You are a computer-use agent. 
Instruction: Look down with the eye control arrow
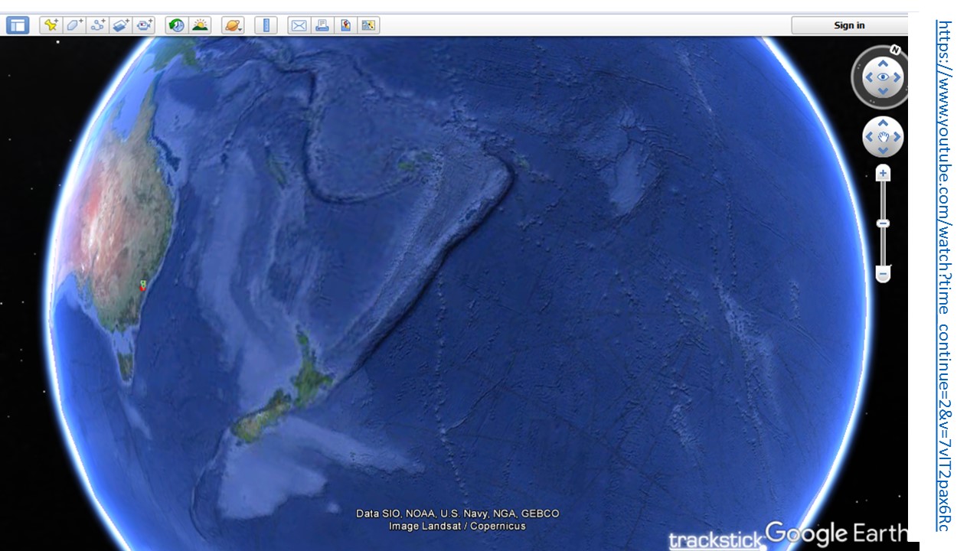pyautogui.click(x=883, y=91)
